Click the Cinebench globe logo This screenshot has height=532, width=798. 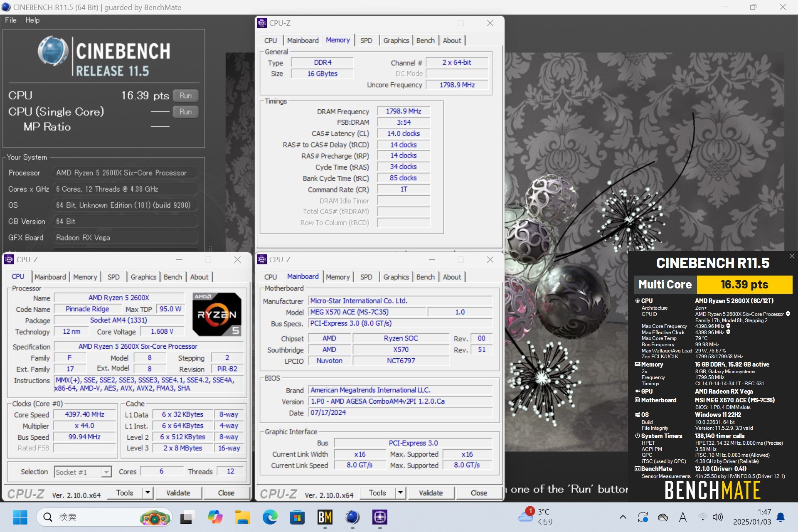[53, 52]
